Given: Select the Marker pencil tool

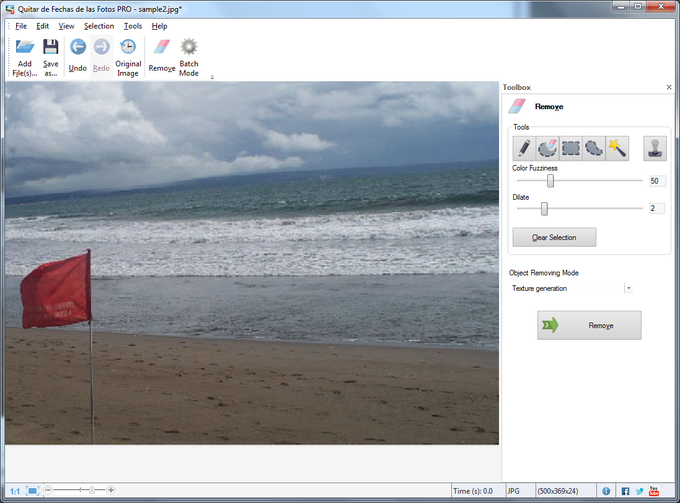Looking at the screenshot, I should point(524,148).
